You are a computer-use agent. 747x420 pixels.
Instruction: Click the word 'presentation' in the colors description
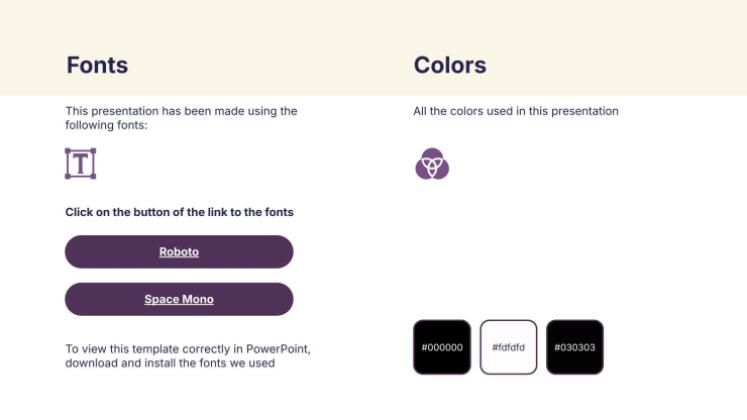click(x=586, y=111)
